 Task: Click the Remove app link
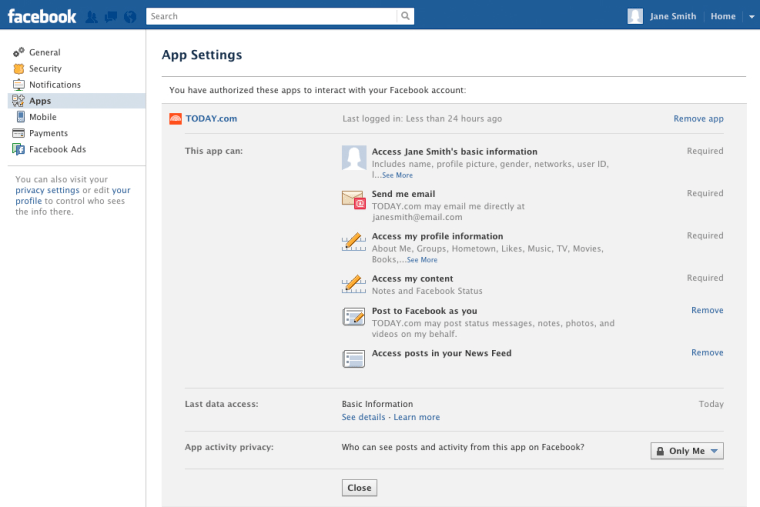pos(698,119)
